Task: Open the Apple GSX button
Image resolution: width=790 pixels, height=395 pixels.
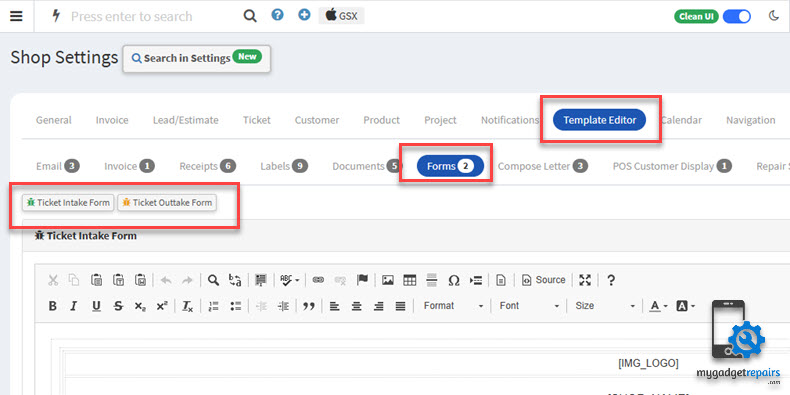Action: click(342, 16)
